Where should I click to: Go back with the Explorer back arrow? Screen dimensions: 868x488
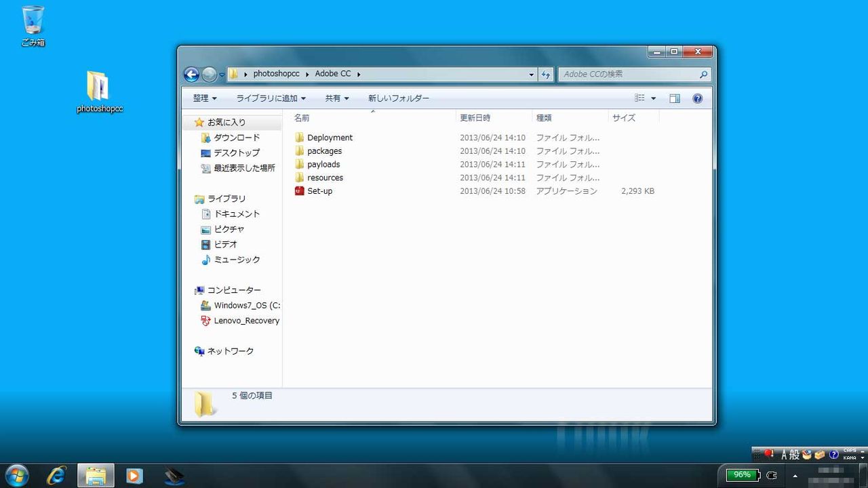(x=191, y=75)
